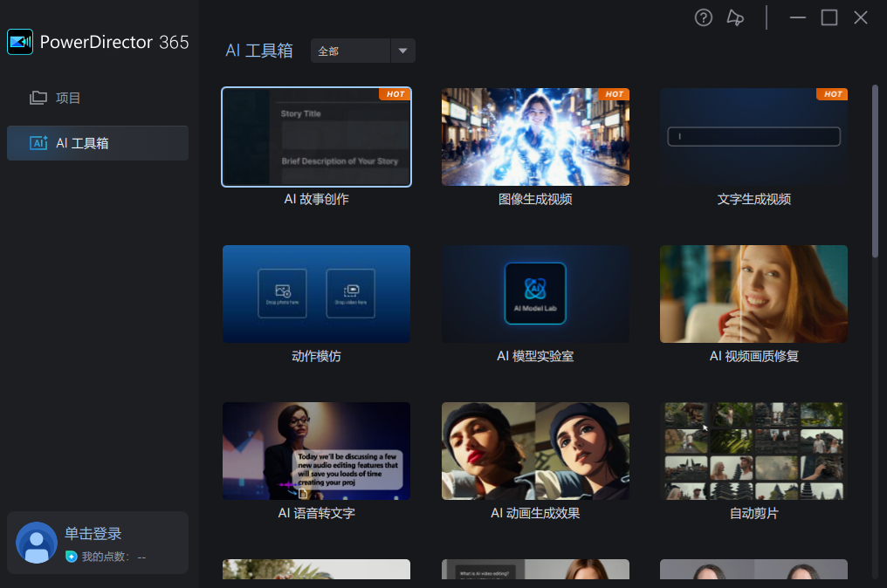Open the AI 模型实验室 tool

pos(535,294)
